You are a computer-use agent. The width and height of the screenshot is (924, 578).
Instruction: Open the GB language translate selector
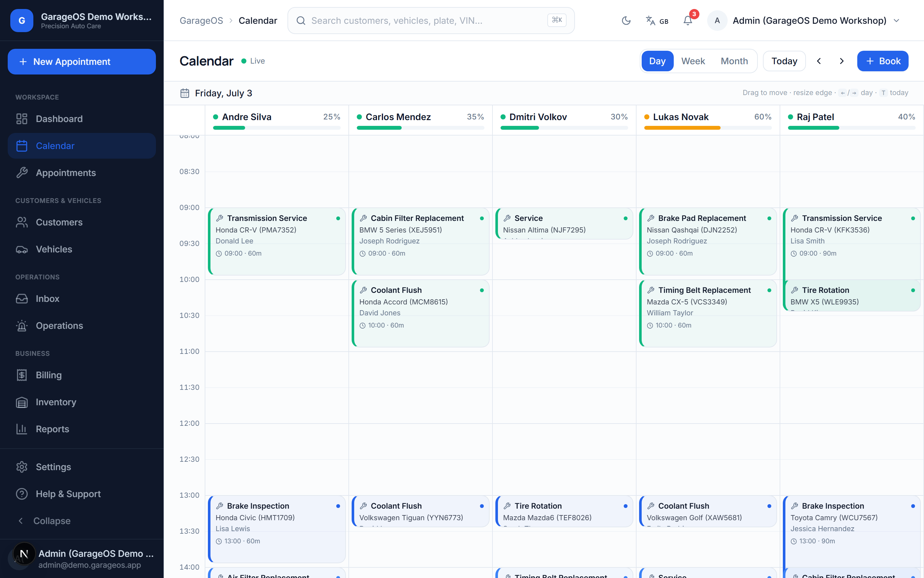(657, 21)
